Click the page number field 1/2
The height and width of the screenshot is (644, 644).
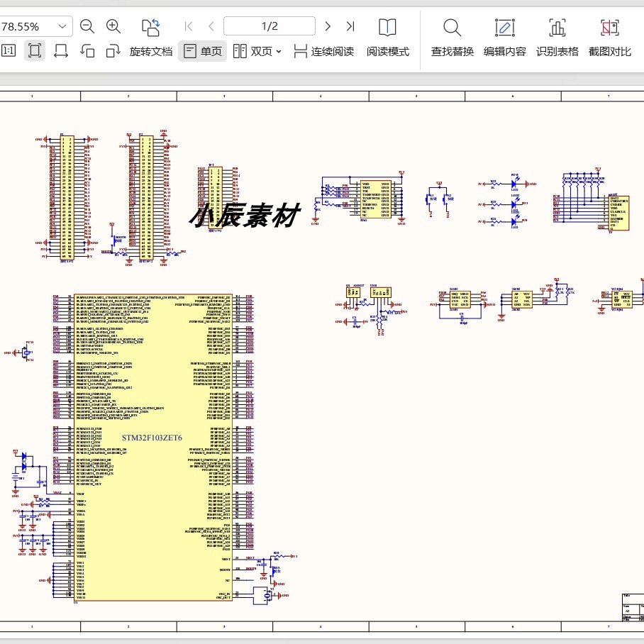tap(270, 26)
